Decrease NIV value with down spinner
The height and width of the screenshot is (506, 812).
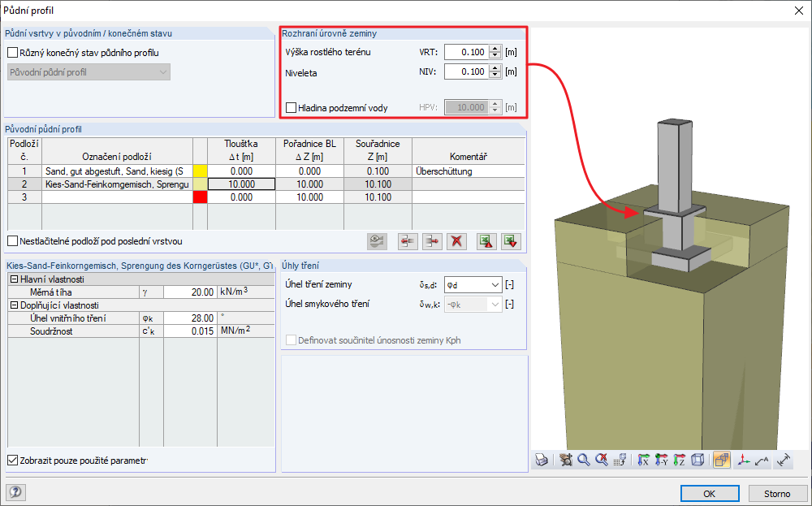495,75
